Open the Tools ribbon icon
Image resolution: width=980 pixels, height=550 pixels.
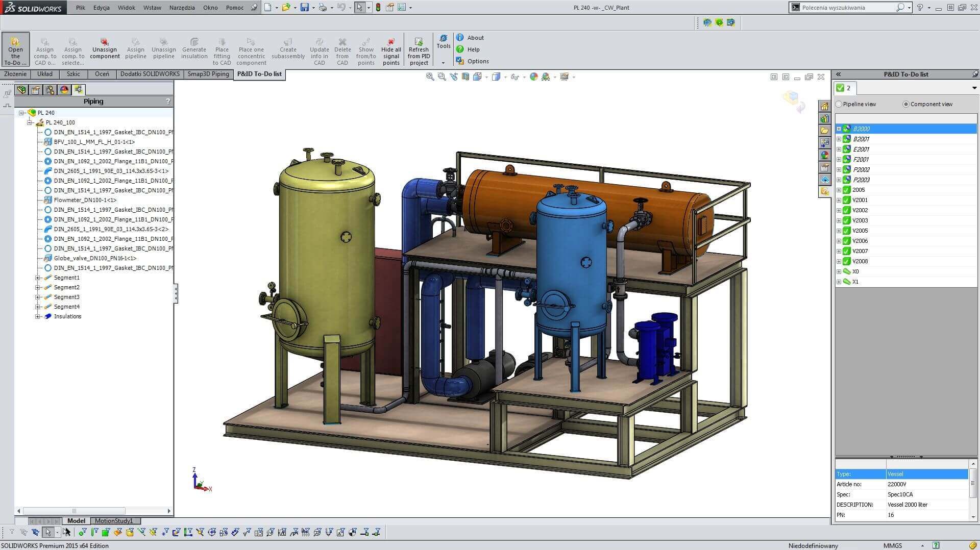(444, 41)
